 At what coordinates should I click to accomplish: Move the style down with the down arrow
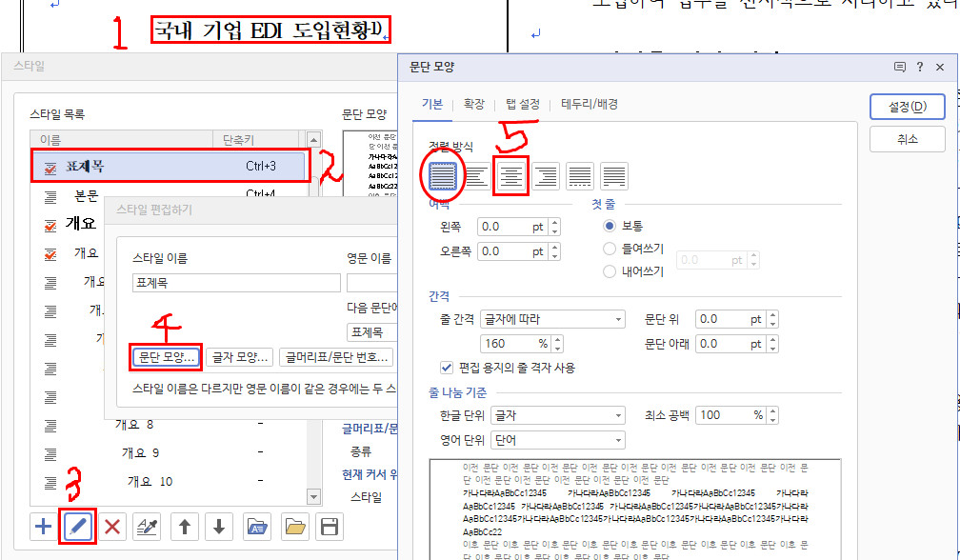click(x=219, y=527)
